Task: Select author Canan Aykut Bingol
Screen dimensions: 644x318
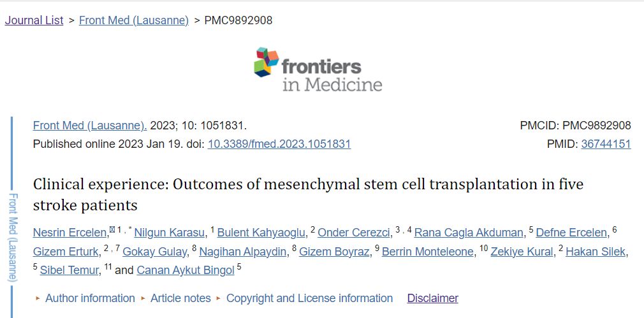Action: click(185, 270)
